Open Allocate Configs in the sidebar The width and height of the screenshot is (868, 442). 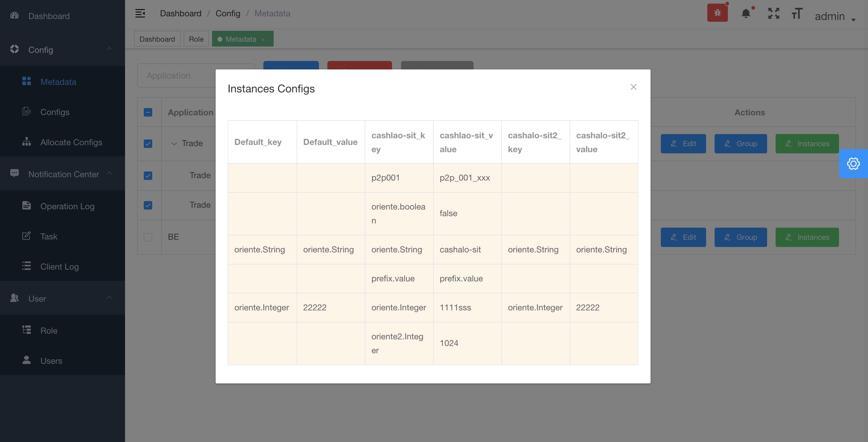pyautogui.click(x=71, y=142)
